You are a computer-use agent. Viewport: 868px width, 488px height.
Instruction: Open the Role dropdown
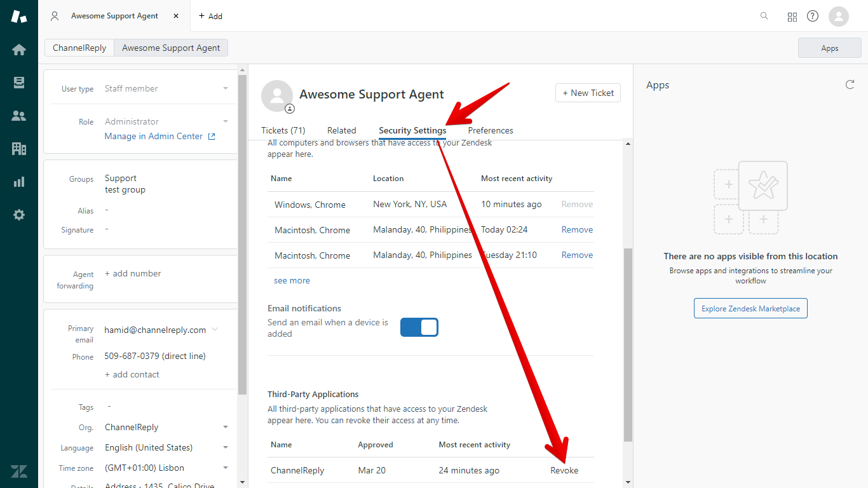226,121
